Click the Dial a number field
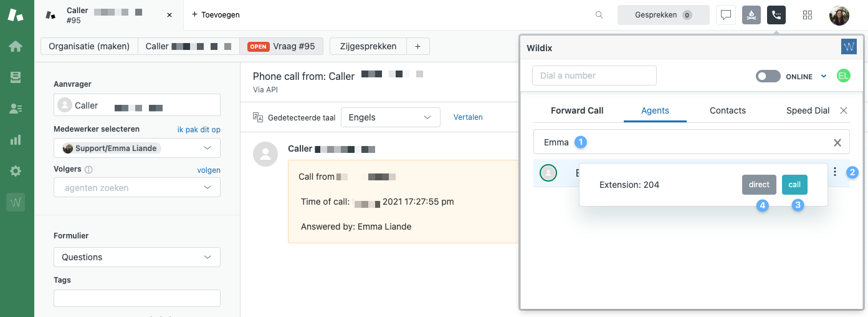 click(594, 76)
